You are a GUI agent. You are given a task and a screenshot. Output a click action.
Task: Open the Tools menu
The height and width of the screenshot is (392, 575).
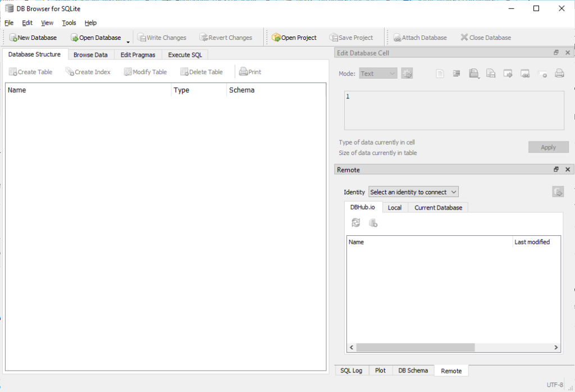tap(69, 22)
